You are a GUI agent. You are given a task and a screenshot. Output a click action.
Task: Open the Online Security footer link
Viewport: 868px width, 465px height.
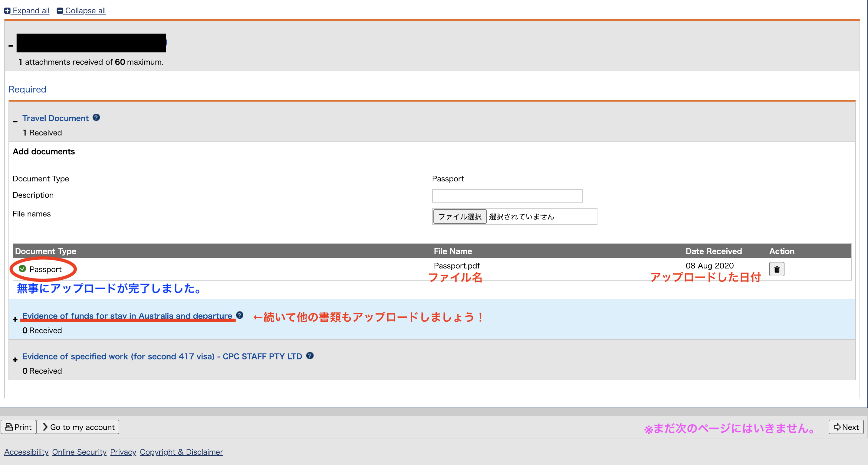pos(79,452)
